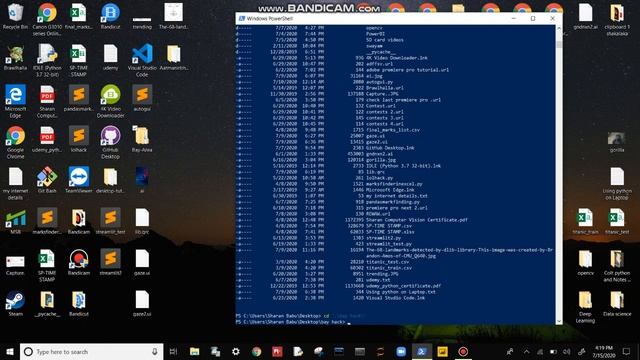The height and width of the screenshot is (360, 640).
Task: Open Sharan Comput... PDF file
Action: (47, 101)
